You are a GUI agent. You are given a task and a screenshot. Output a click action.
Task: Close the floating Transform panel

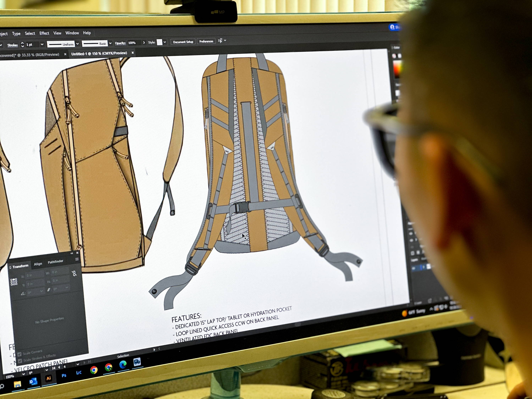[77, 253]
